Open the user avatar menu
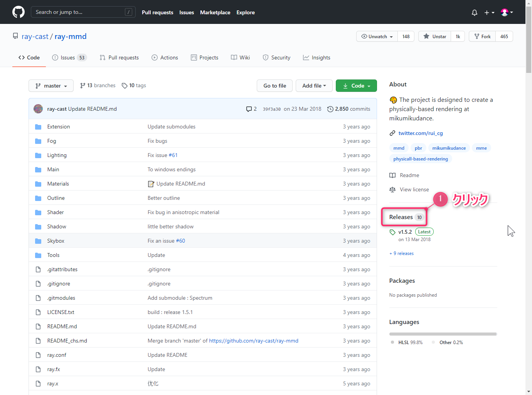 pyautogui.click(x=507, y=12)
